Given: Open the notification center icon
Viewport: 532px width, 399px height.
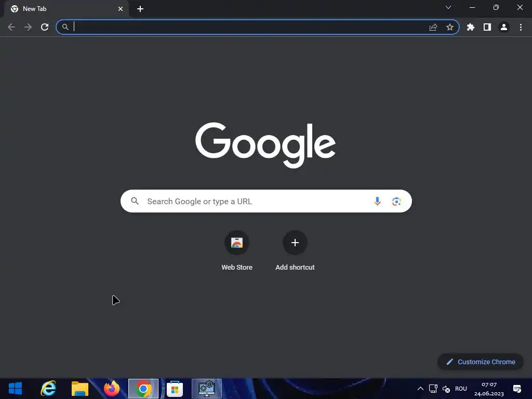Looking at the screenshot, I should tap(517, 389).
